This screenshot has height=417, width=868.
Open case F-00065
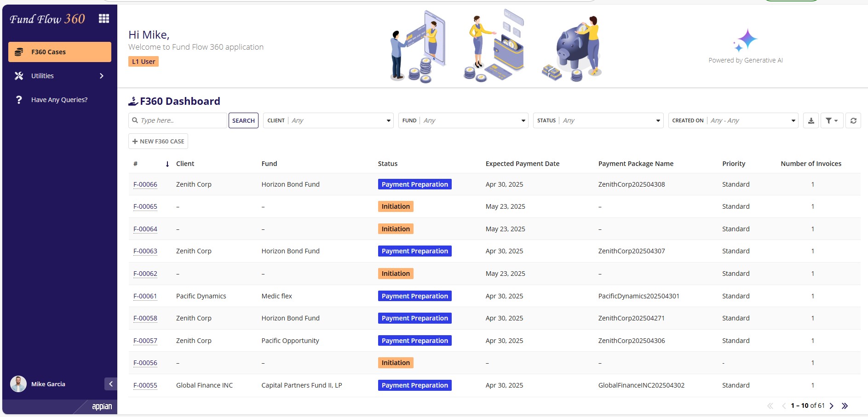[145, 206]
